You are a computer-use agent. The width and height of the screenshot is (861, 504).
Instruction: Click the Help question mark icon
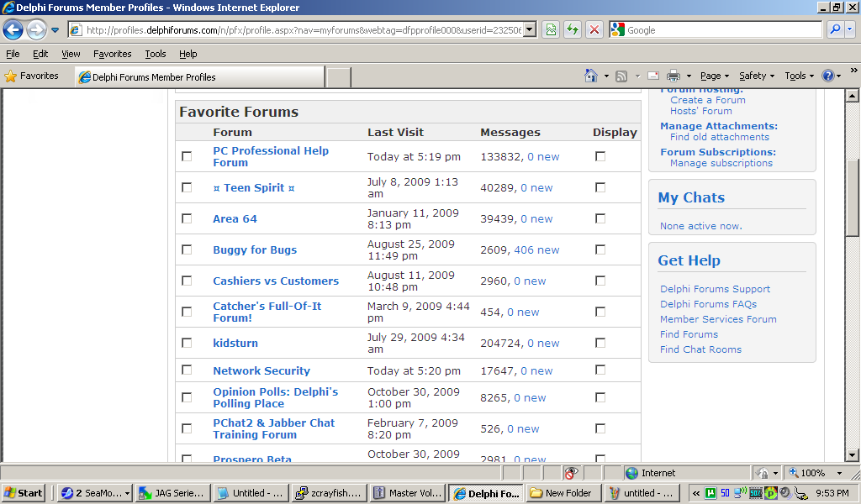pyautogui.click(x=827, y=76)
